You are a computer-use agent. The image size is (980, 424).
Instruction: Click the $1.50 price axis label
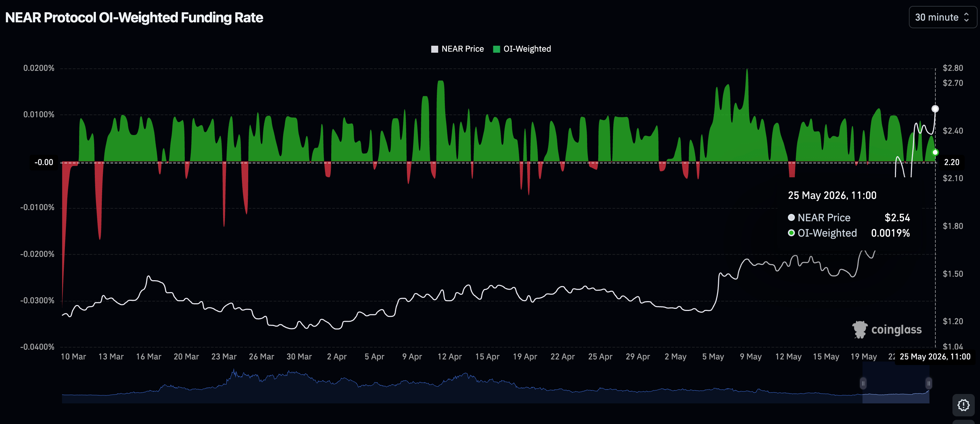[952, 274]
